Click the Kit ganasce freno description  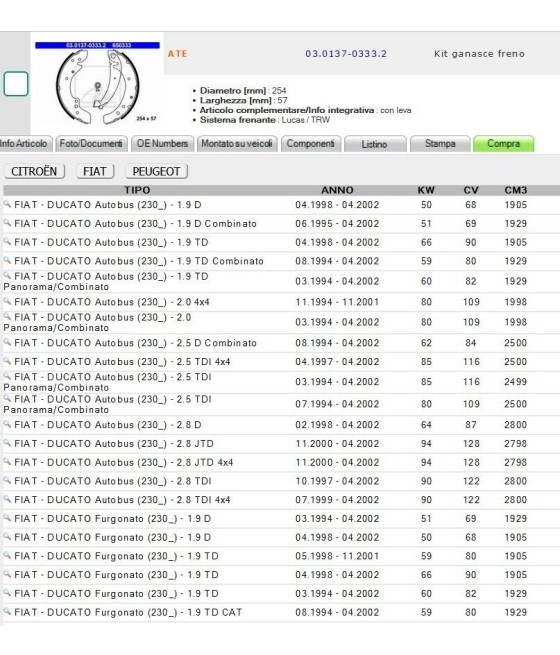pyautogui.click(x=479, y=53)
